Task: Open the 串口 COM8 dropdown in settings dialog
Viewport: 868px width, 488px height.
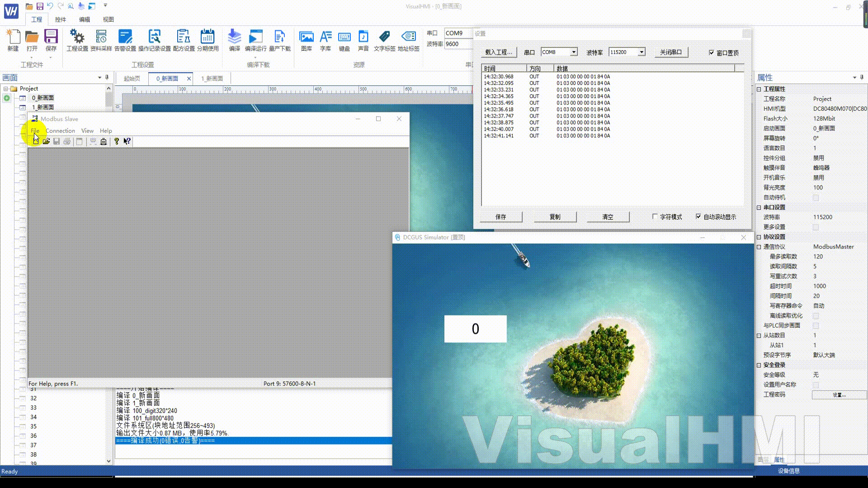Action: point(574,52)
